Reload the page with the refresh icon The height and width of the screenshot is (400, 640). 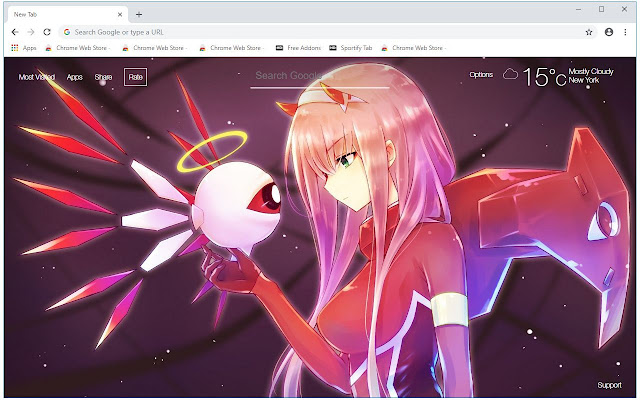[47, 32]
